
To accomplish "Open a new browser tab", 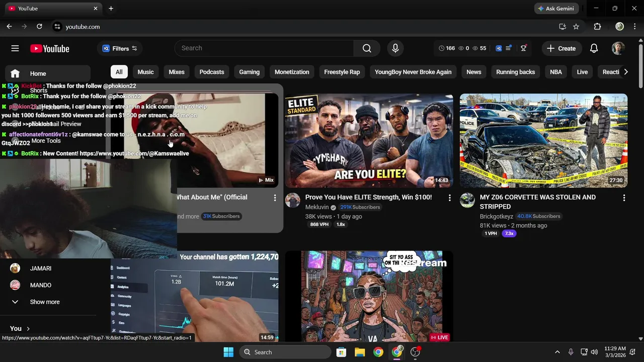I will tap(111, 9).
